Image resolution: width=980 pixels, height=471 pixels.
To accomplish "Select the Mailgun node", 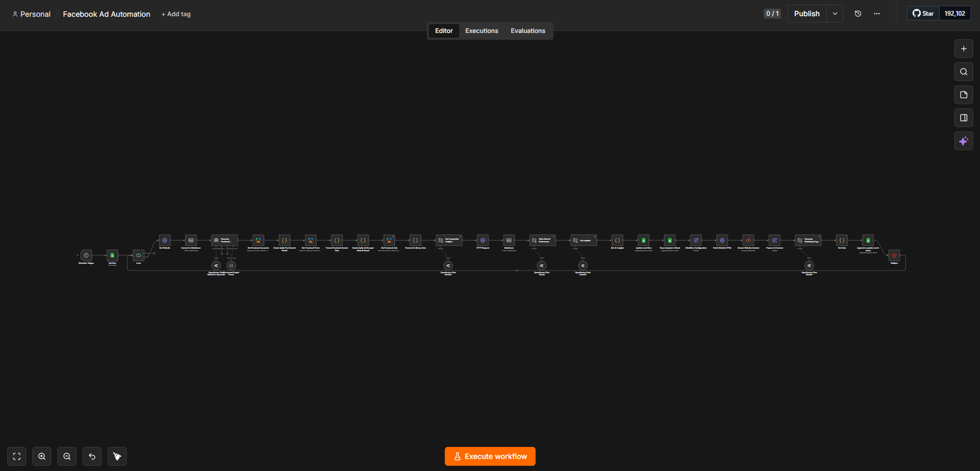I will click(x=894, y=255).
